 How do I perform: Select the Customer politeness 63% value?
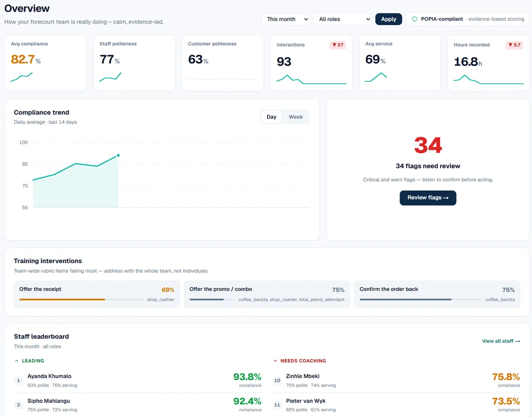point(198,60)
